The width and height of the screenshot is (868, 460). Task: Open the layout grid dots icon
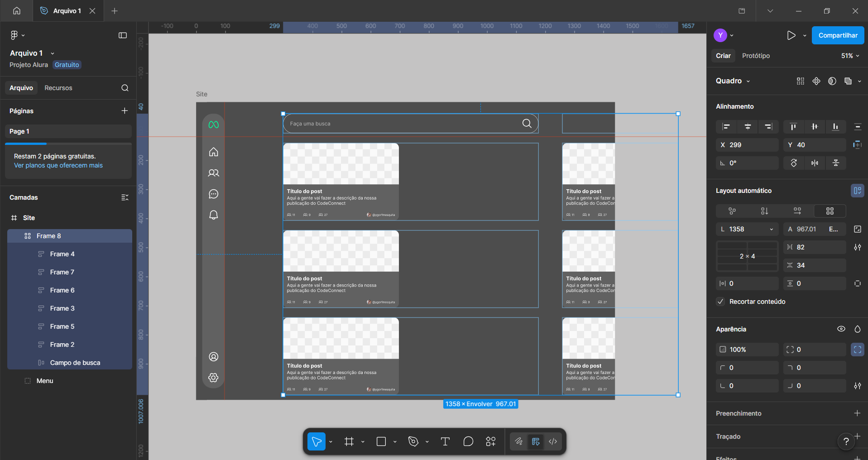click(x=801, y=81)
